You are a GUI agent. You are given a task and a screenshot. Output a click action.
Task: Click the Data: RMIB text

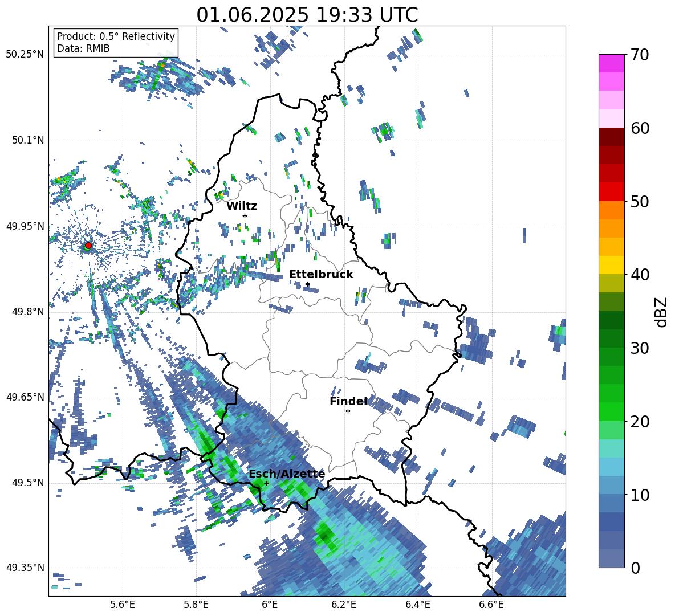tap(83, 48)
